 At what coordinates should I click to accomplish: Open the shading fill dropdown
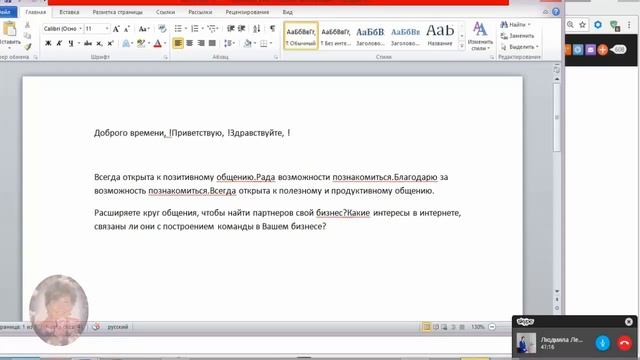point(254,43)
